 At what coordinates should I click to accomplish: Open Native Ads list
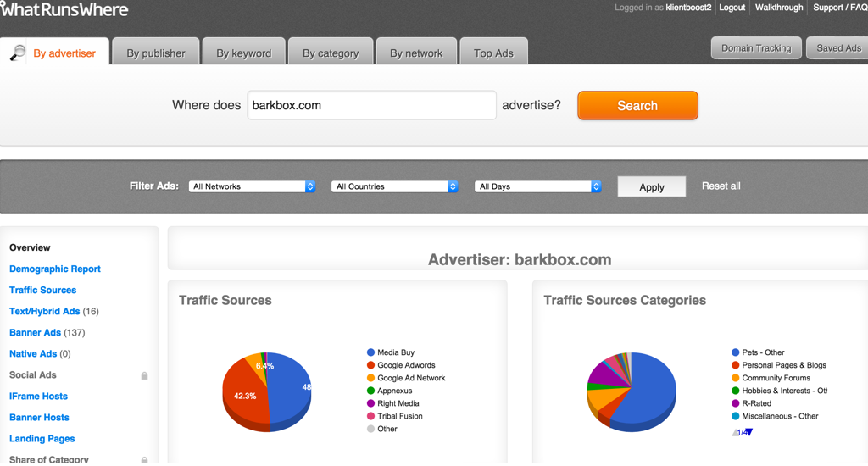tap(33, 353)
